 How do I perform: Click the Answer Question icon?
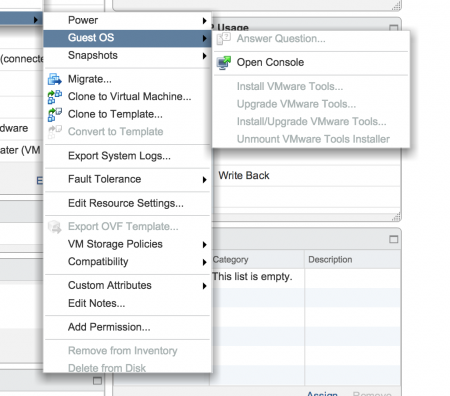click(224, 39)
